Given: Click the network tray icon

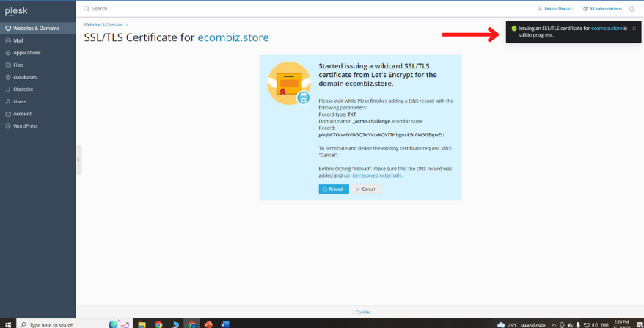Looking at the screenshot, I should pos(587,325).
